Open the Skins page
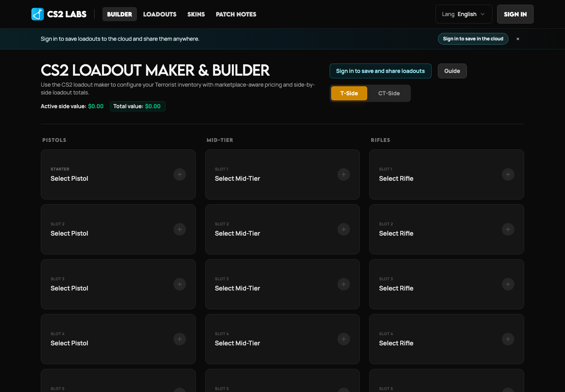565x392 pixels. coord(196,14)
